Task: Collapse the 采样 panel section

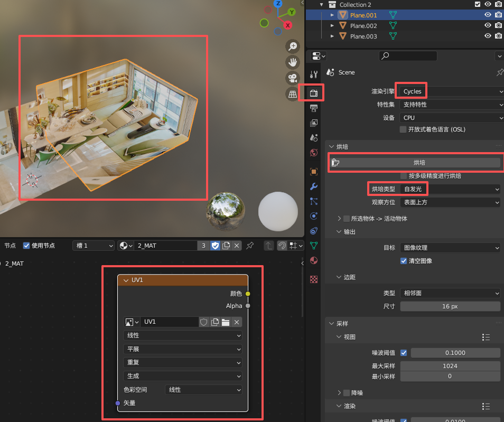Action: (x=331, y=323)
